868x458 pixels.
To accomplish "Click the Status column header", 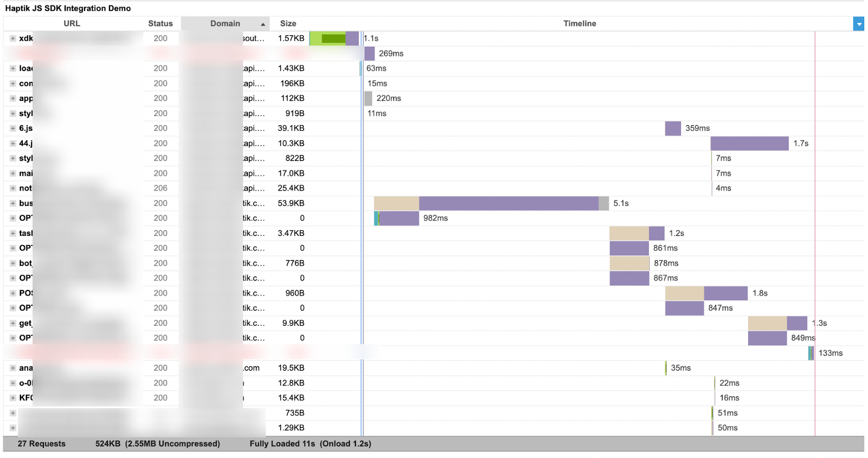I will coord(160,24).
